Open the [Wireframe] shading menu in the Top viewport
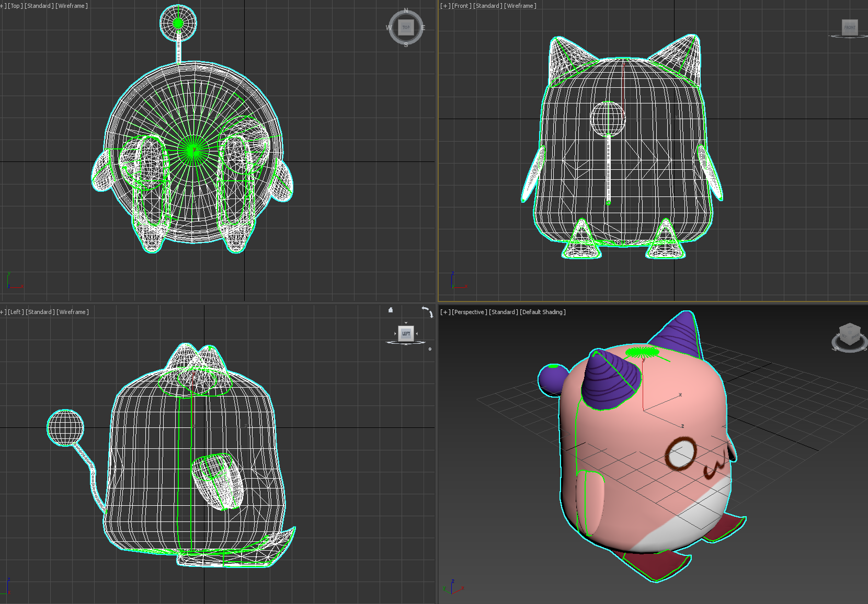The height and width of the screenshot is (604, 868). click(72, 6)
